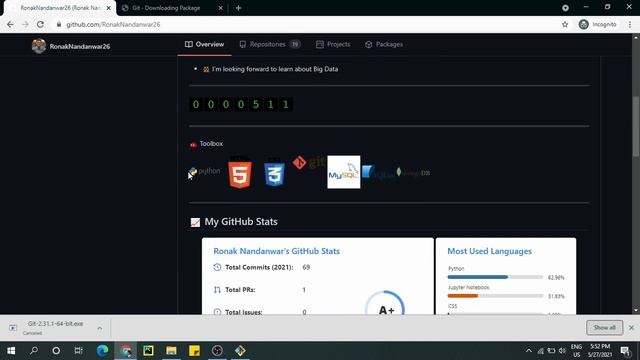Open the Repositories tab
This screenshot has width=640, height=360.
pyautogui.click(x=269, y=44)
